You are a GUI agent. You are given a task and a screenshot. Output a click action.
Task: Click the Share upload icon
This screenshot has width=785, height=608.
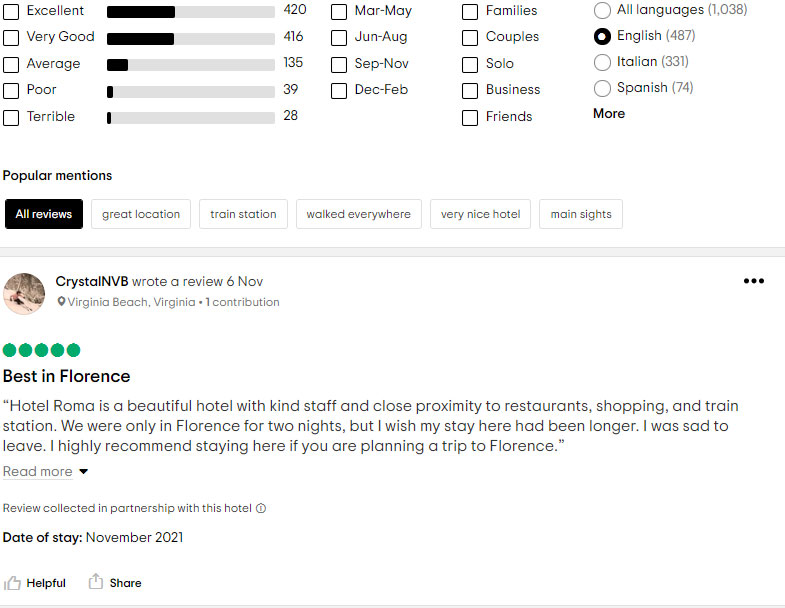point(96,582)
